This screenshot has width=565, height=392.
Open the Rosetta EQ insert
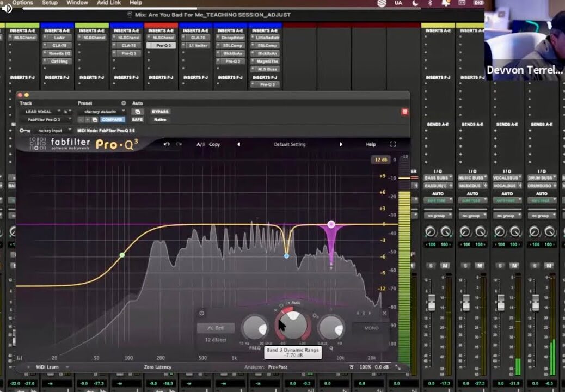pos(58,53)
